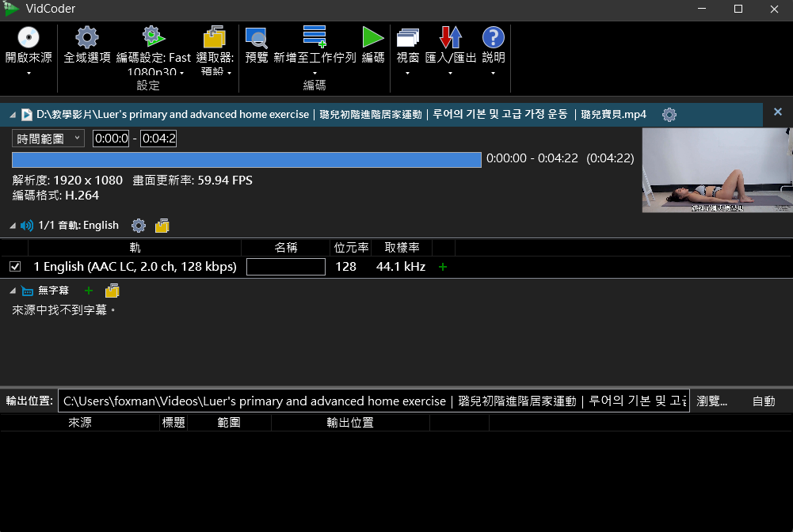Add duplicate track with green plus in English row
793x532 pixels.
(443, 267)
